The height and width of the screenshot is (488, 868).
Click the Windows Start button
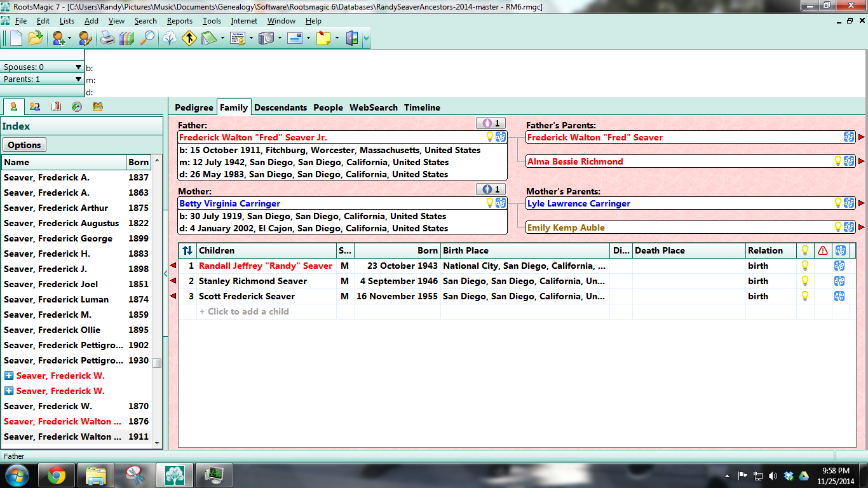17,475
